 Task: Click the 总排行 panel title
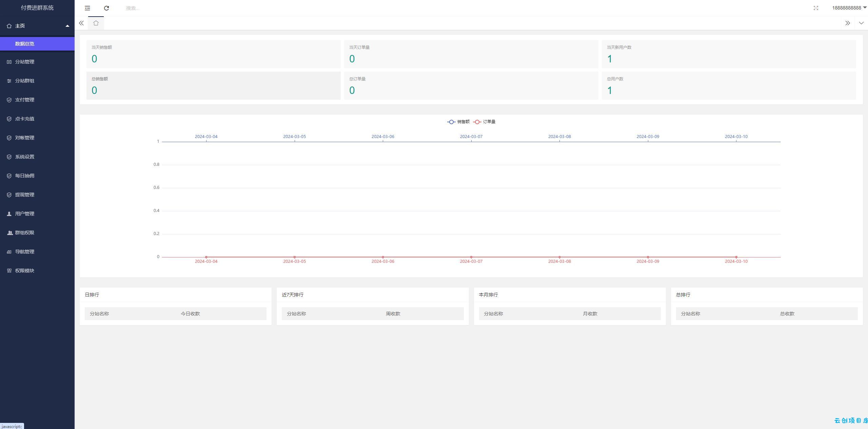[683, 295]
